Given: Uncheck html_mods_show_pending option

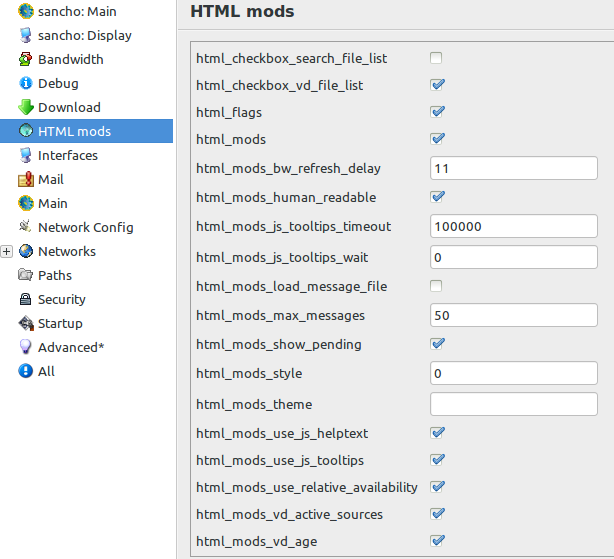Looking at the screenshot, I should (x=437, y=344).
